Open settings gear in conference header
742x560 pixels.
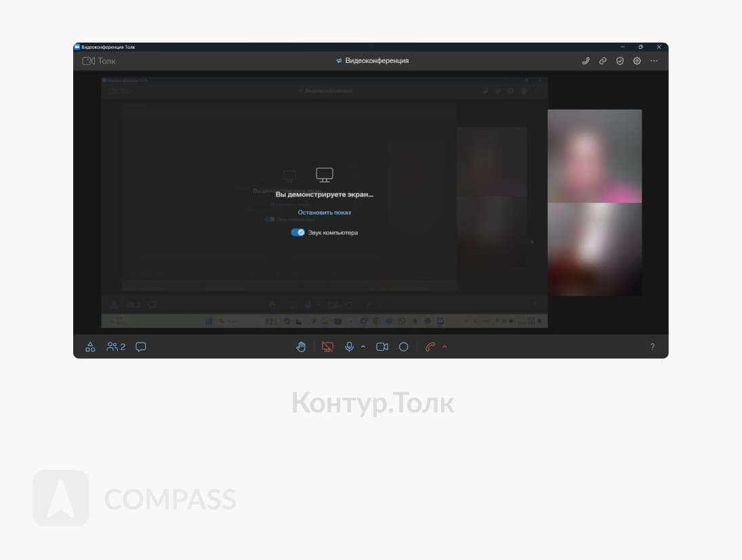point(637,61)
